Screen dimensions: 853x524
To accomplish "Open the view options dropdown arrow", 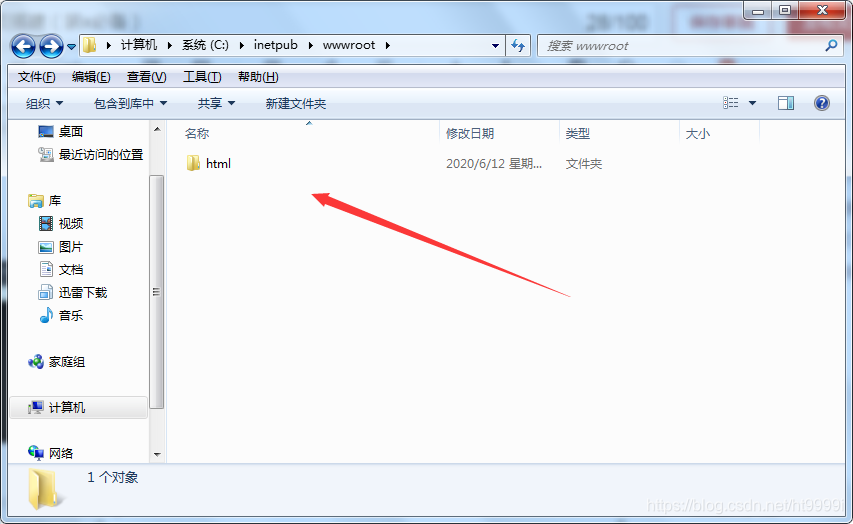I will (752, 103).
